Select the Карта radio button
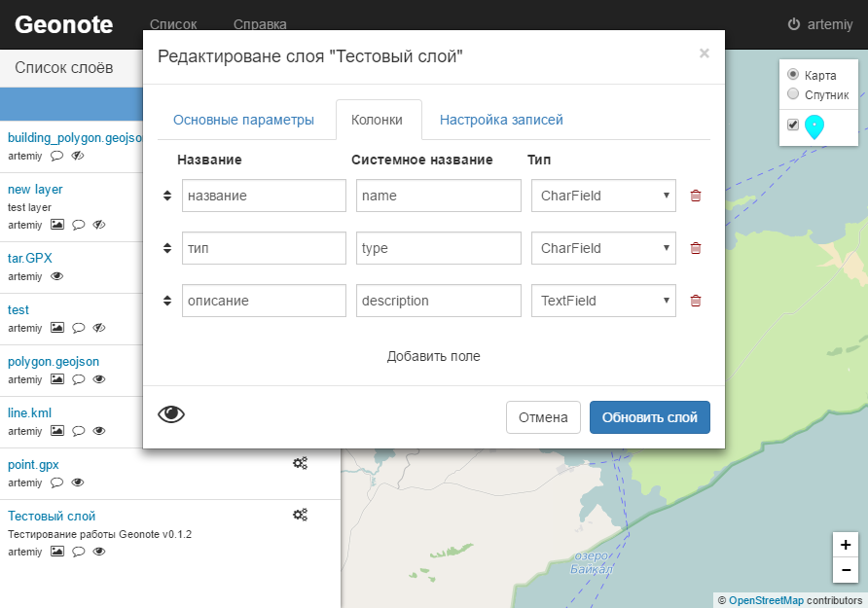Image resolution: width=868 pixels, height=608 pixels. click(x=793, y=74)
